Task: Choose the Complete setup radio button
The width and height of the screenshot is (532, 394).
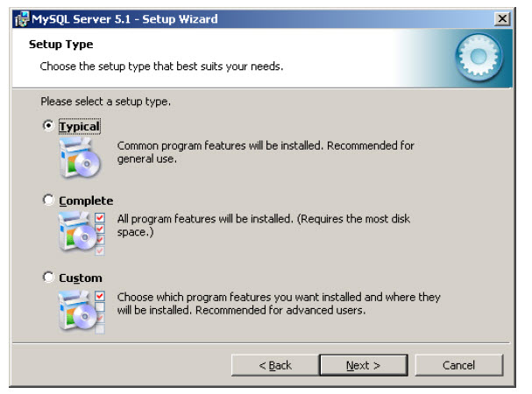Action: click(x=48, y=200)
